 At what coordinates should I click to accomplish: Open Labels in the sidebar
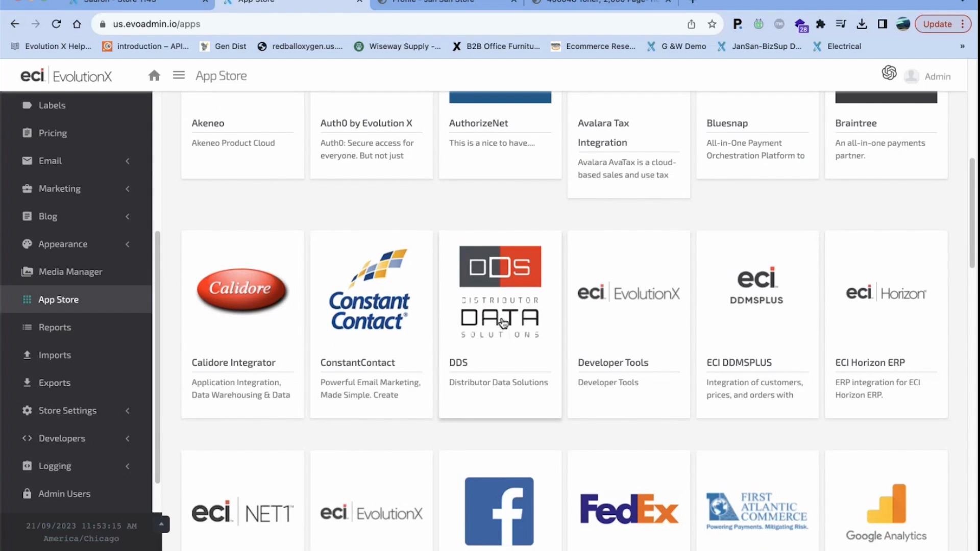coord(52,105)
